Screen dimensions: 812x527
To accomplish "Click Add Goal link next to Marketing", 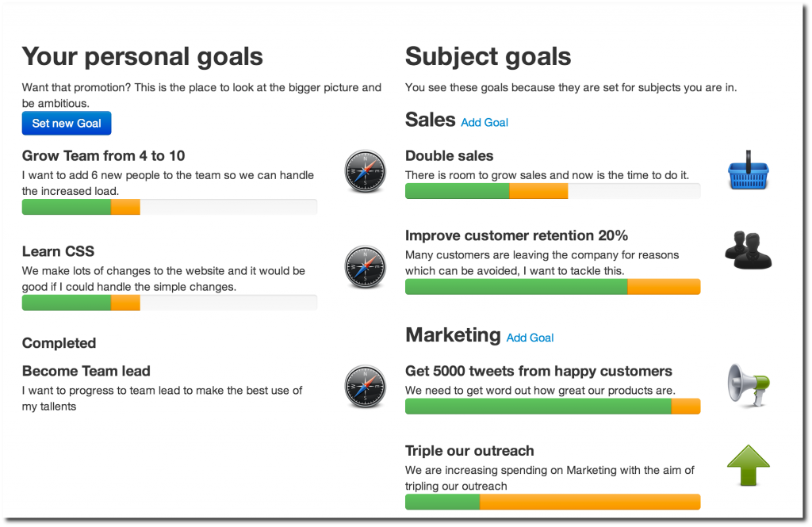I will [530, 338].
